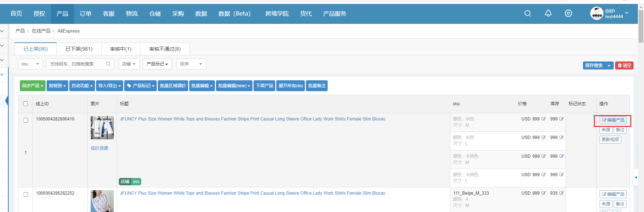This screenshot has height=212, width=644.
Task: Click the search magnifier icon in top bar
Action: click(x=528, y=13)
